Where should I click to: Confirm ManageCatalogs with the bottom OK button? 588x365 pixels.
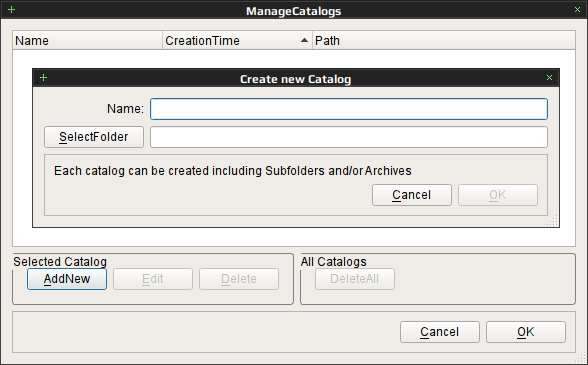click(x=526, y=332)
